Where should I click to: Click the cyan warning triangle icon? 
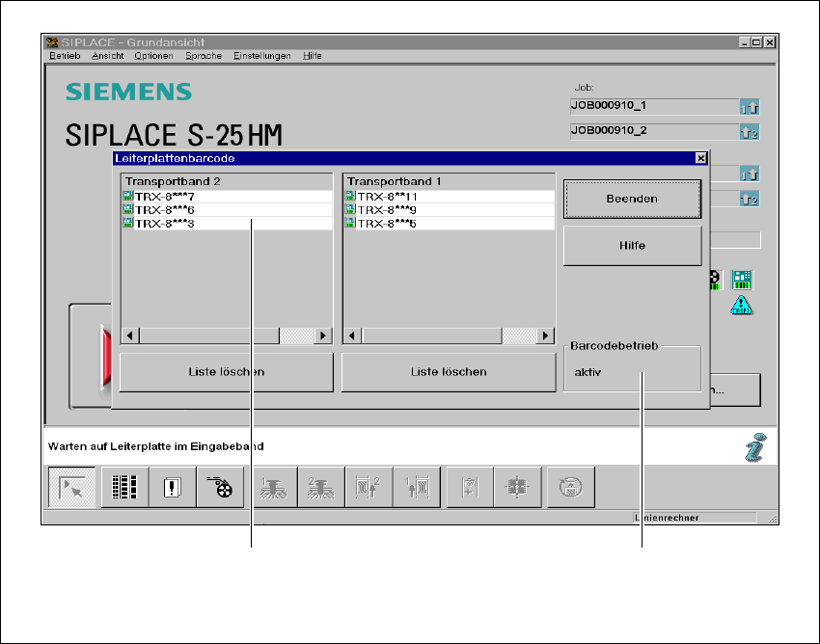(x=741, y=306)
